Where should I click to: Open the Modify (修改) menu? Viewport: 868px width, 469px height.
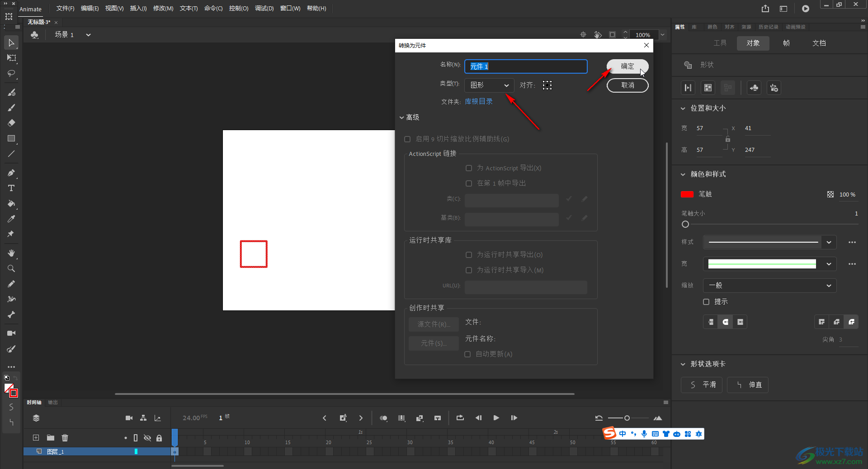point(163,9)
